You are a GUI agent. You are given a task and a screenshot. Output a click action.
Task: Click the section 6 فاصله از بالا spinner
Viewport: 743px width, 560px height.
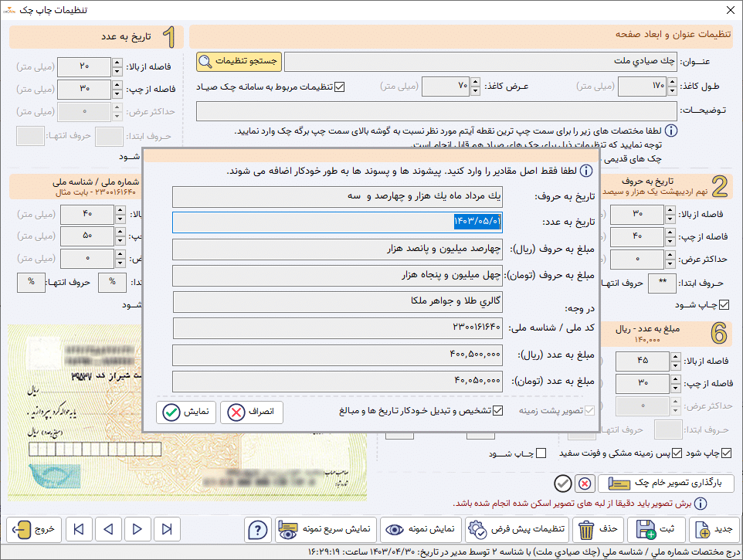coord(676,361)
